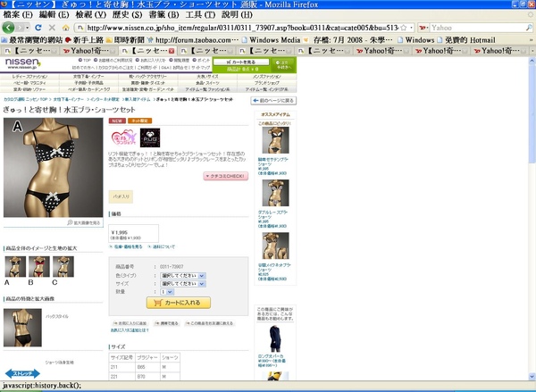This screenshot has height=392, width=536.
Task: Click the black PUG brand icon
Action: point(150,138)
